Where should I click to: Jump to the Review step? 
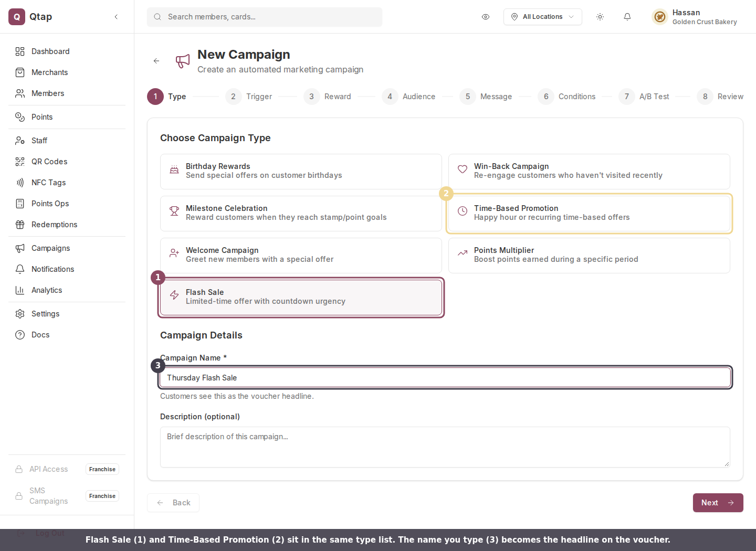click(x=720, y=97)
